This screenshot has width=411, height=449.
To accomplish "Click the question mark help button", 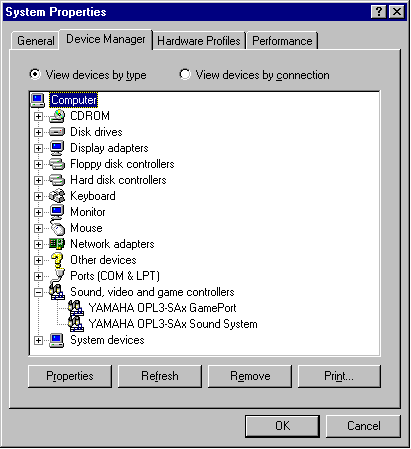I will 379,12.
